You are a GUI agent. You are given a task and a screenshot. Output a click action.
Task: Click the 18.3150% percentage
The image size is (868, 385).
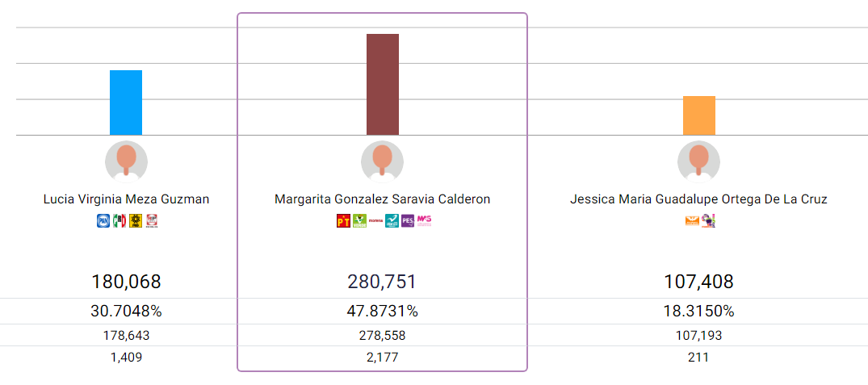point(698,312)
